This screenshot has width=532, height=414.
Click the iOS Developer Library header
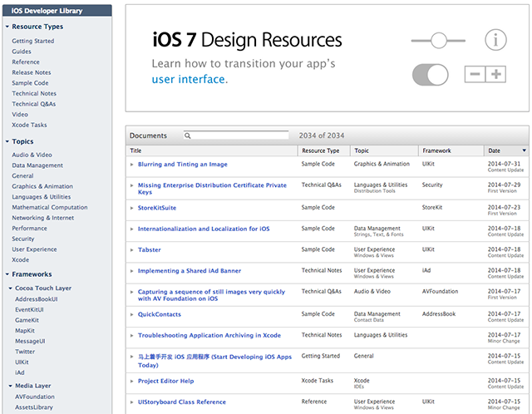(x=57, y=11)
